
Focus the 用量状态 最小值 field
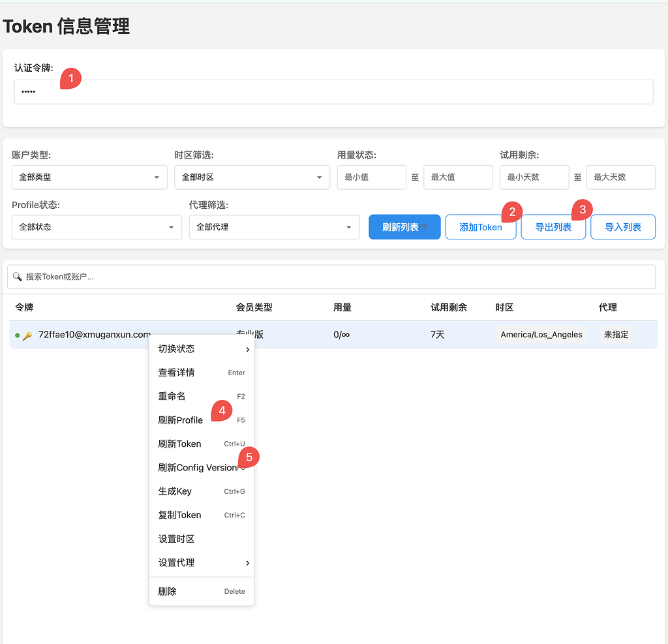pyautogui.click(x=371, y=177)
